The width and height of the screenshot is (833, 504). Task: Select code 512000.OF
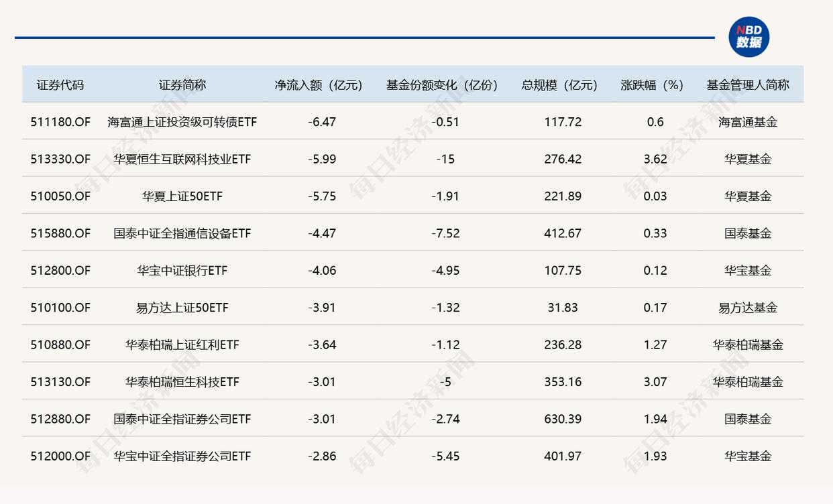tap(60, 456)
